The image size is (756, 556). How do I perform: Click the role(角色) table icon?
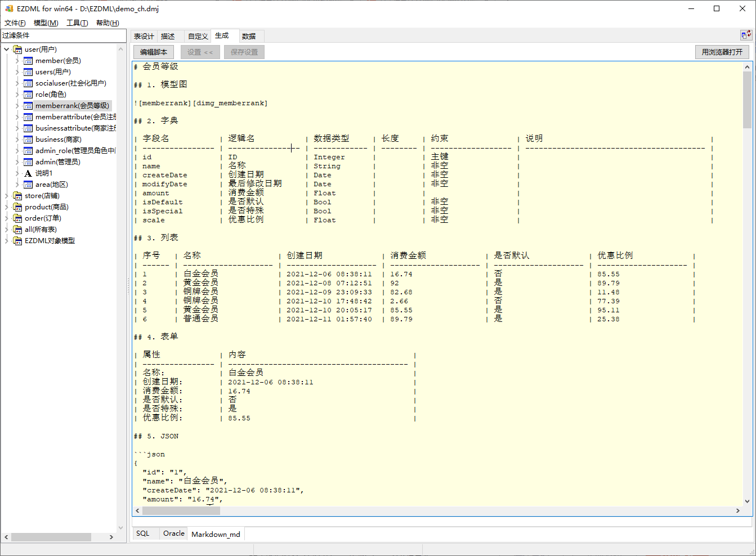pyautogui.click(x=28, y=95)
